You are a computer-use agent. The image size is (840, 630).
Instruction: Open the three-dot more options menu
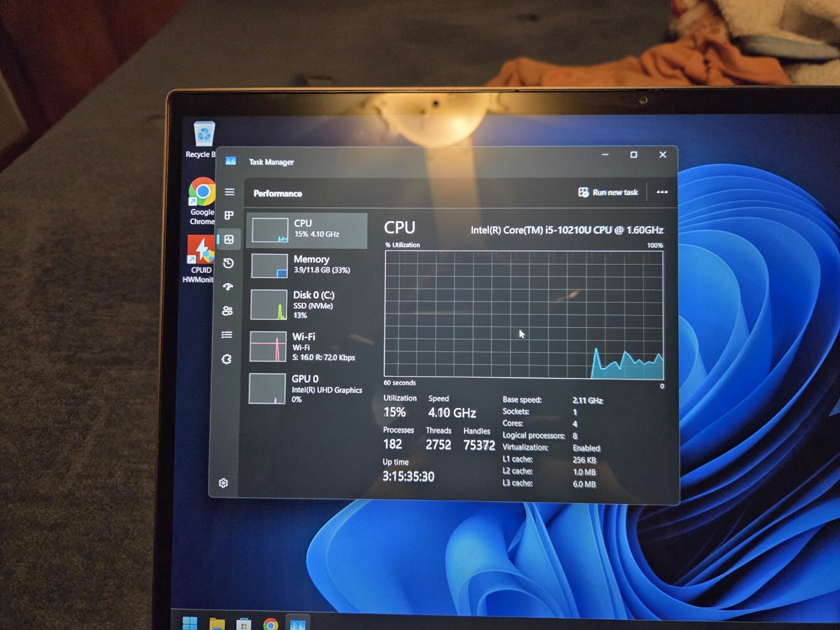(x=662, y=192)
